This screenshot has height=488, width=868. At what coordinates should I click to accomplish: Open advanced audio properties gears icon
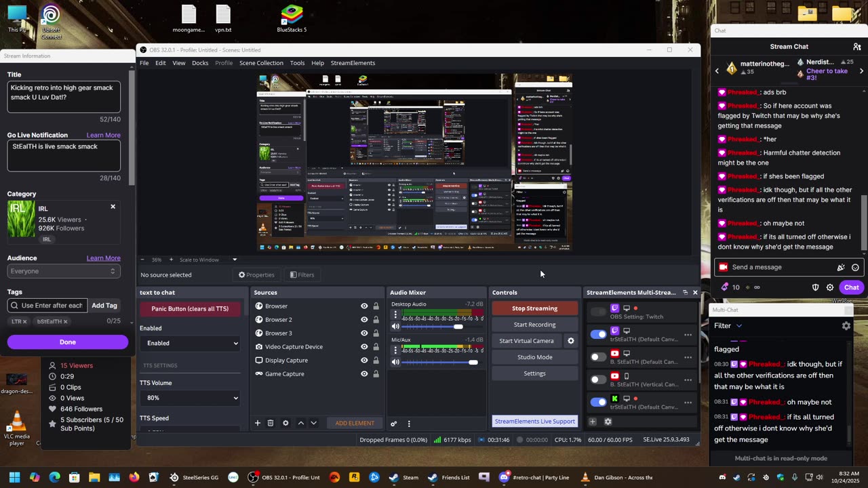point(393,424)
